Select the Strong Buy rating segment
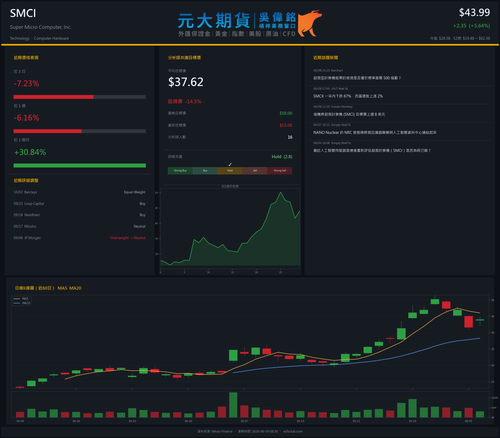The image size is (500, 438). point(180,171)
